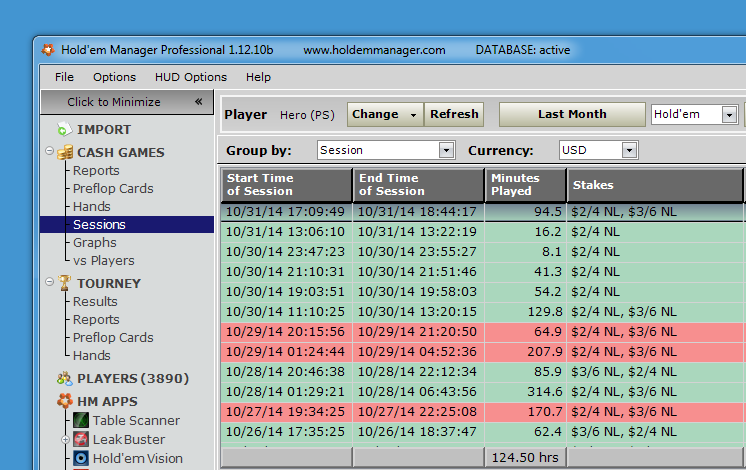Screen dimensions: 746x470
Task: Select Preflop Cards under Tourney
Action: 113,338
